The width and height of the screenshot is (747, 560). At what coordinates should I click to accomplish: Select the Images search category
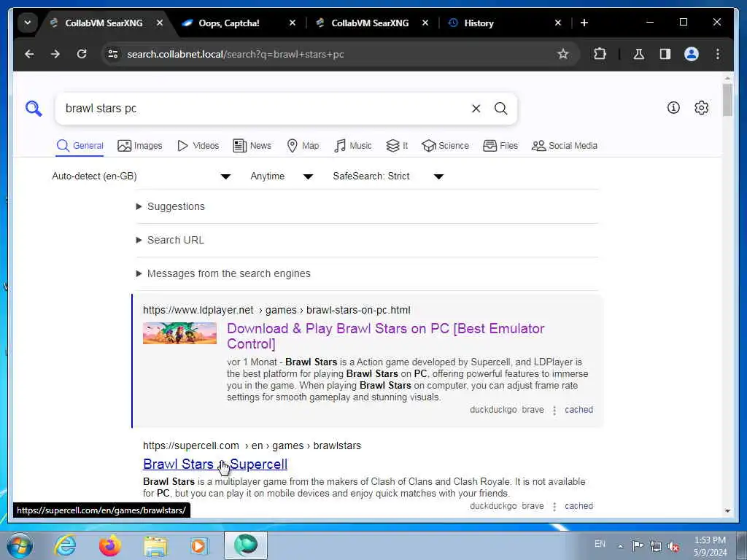[x=140, y=146]
